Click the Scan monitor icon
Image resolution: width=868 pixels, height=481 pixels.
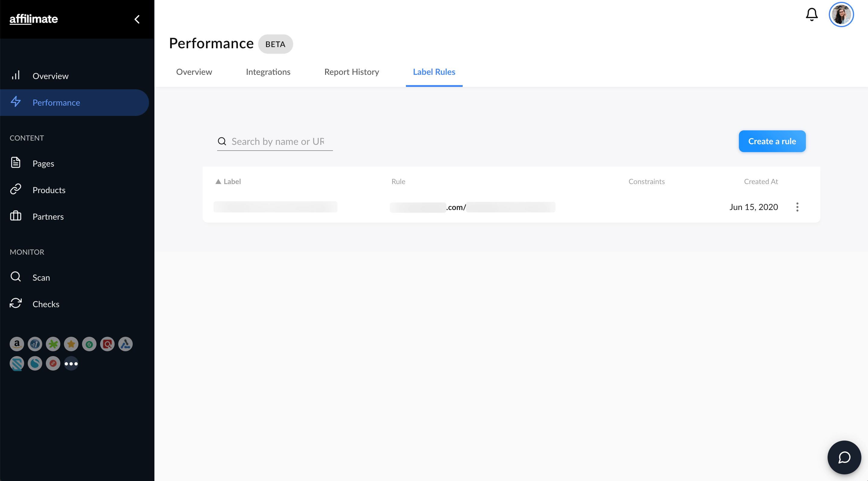[x=17, y=277]
